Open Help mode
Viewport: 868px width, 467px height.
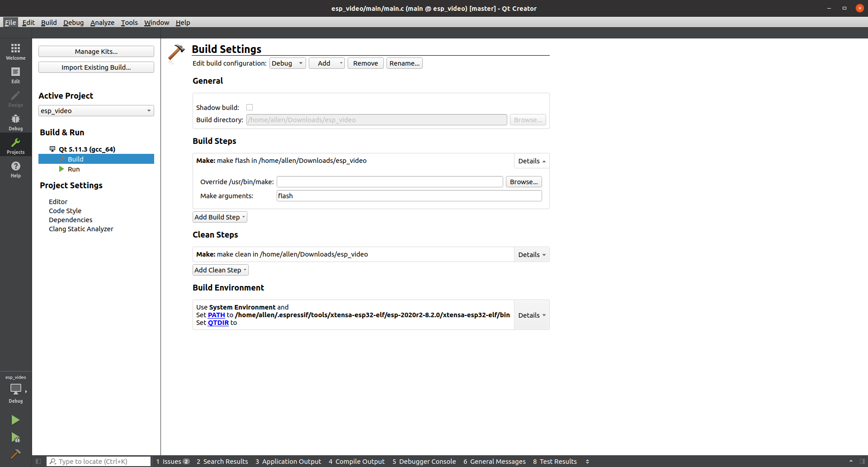point(15,169)
